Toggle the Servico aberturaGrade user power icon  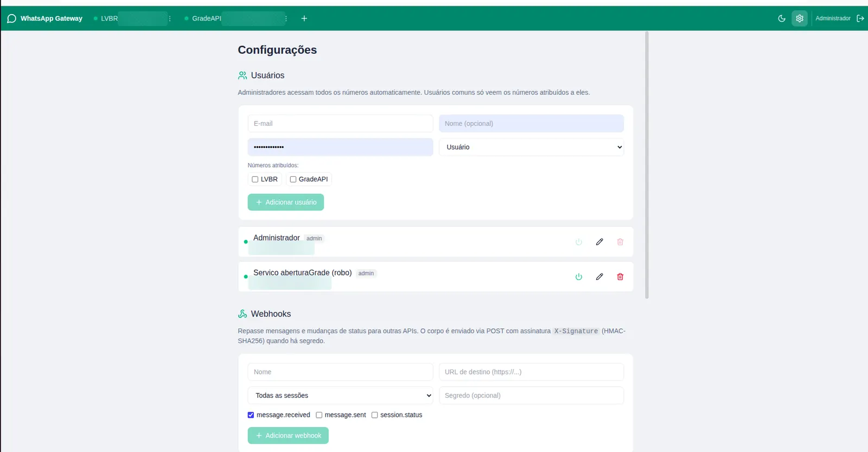click(579, 277)
